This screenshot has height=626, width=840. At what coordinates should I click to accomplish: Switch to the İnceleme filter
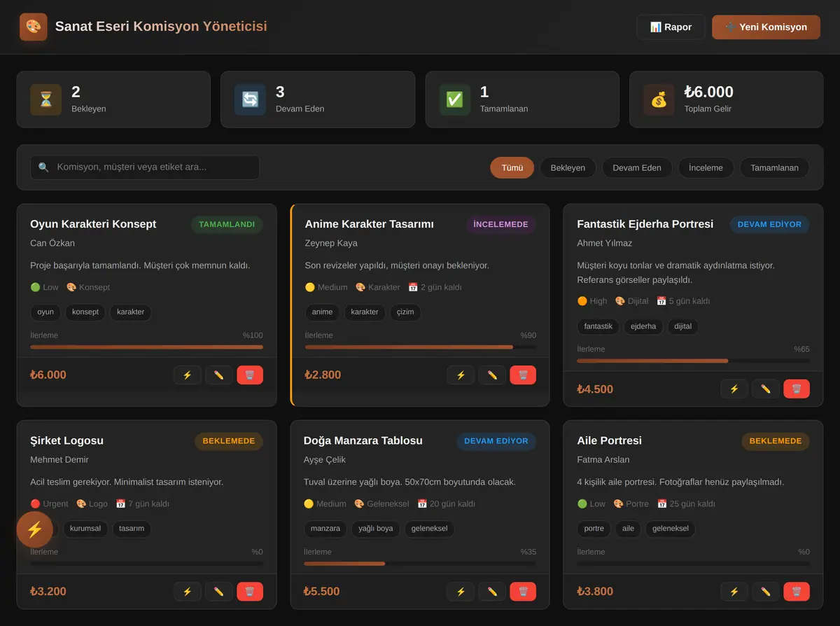coord(706,167)
